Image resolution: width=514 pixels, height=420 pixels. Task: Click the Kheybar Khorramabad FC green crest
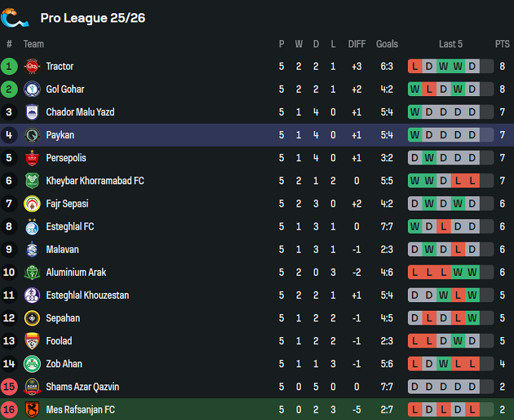tap(32, 181)
